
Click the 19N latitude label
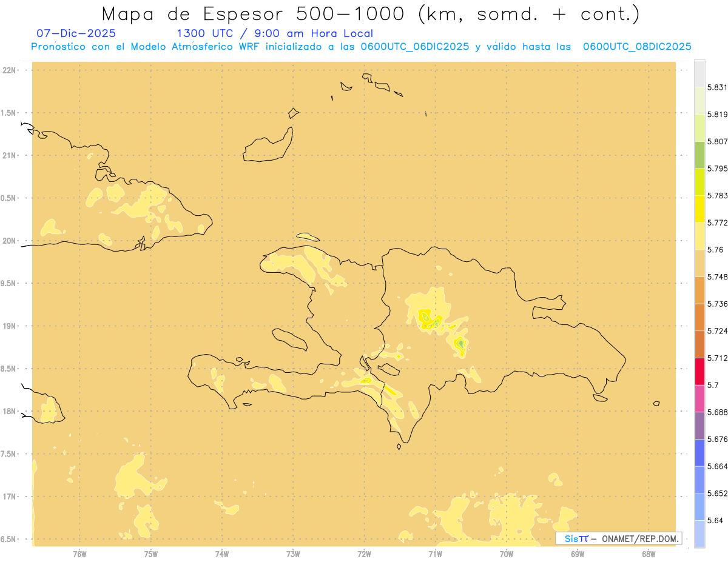[x=8, y=326]
